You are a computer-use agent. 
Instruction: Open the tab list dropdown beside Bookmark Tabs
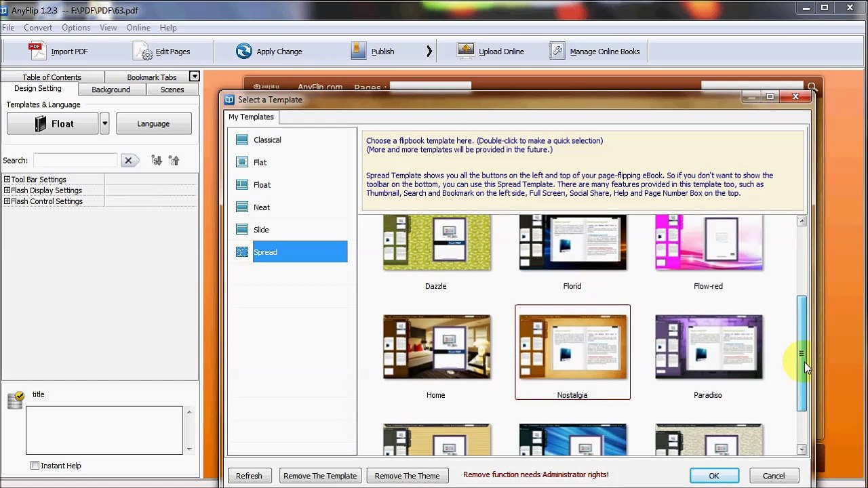pos(194,77)
